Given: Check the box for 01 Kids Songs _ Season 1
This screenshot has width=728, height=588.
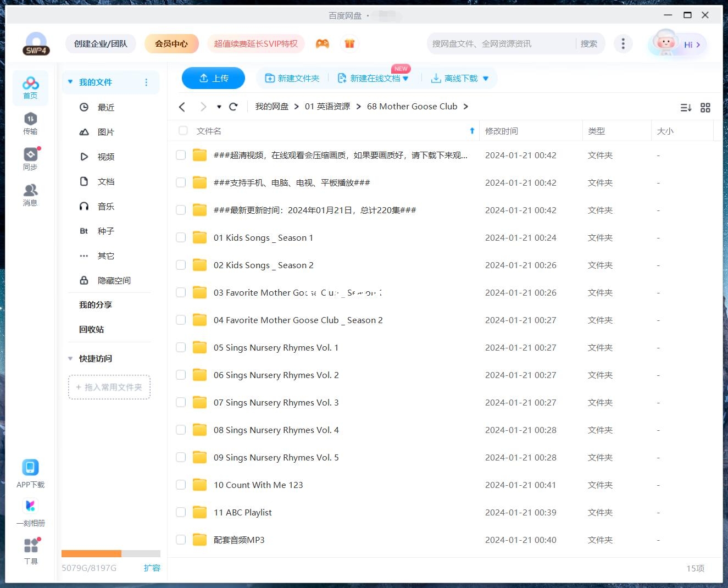Looking at the screenshot, I should pos(181,237).
